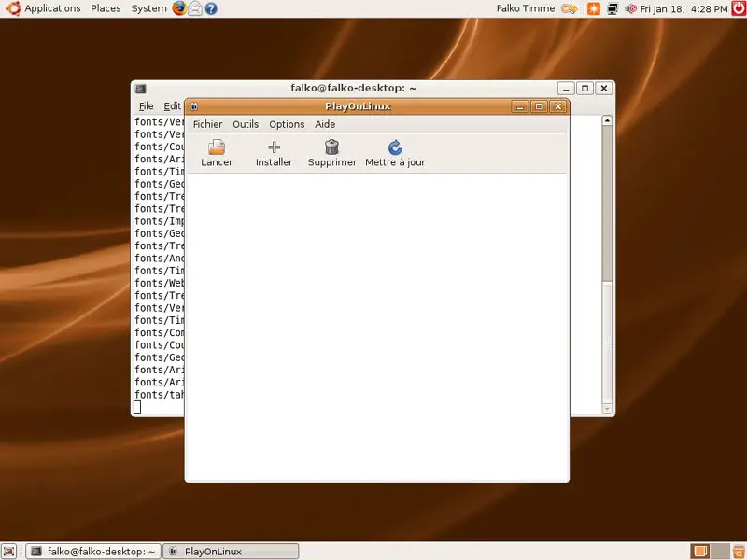The height and width of the screenshot is (560, 747).
Task: Open the Outils menu
Action: click(x=246, y=124)
